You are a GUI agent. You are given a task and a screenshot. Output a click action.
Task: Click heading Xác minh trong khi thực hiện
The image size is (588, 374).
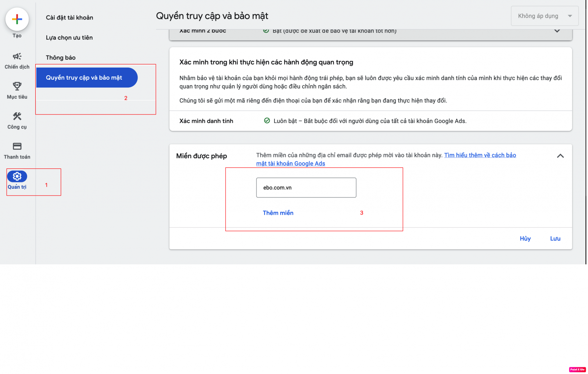pos(266,62)
